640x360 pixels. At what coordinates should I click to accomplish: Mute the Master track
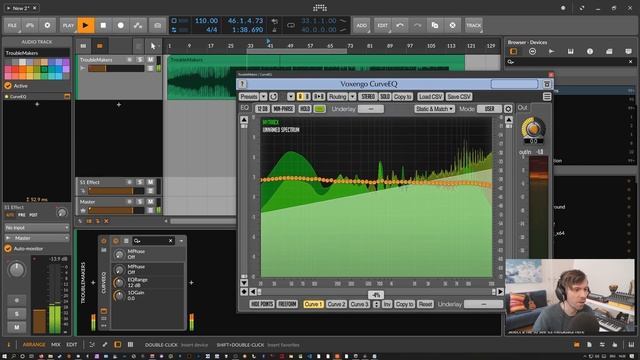[x=150, y=202]
